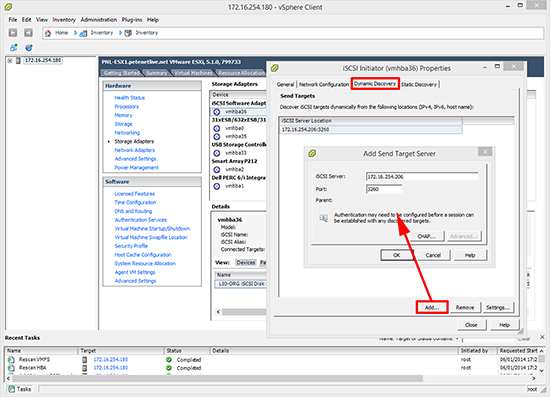The height and width of the screenshot is (397, 550).
Task: Click the Add... button in Dynamic Discovery
Action: (x=432, y=307)
